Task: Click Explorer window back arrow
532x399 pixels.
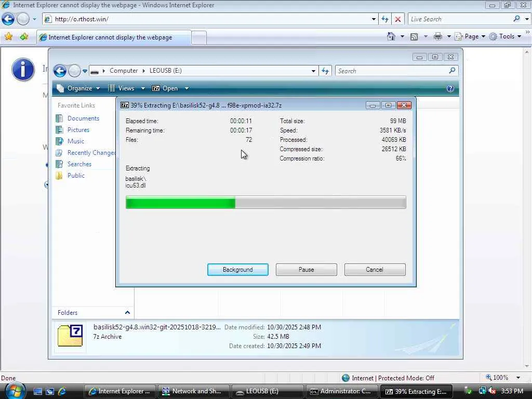Action: (60, 71)
